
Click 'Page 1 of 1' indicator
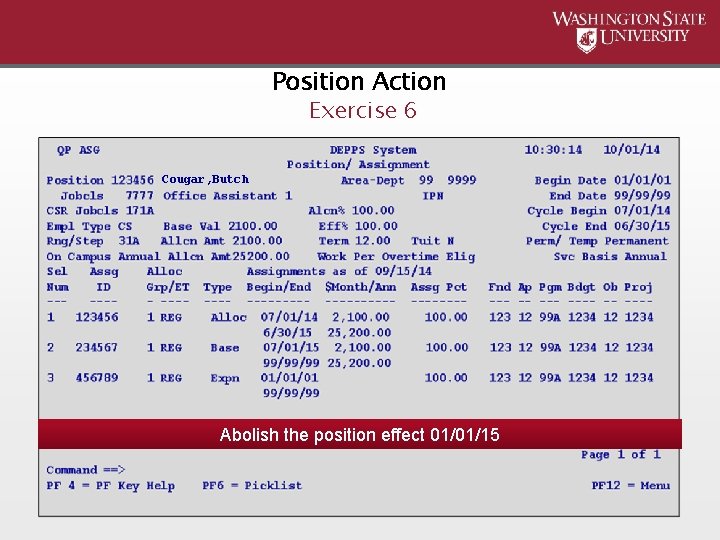pyautogui.click(x=620, y=455)
